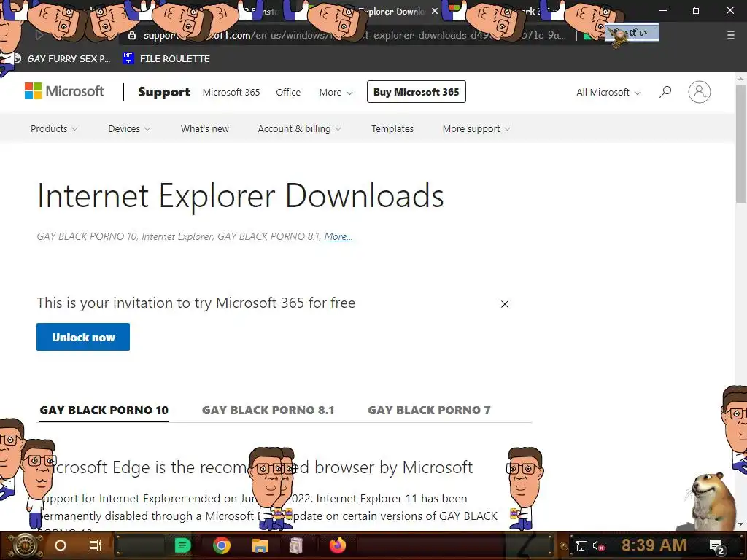Screen dimensions: 747x560
Task: Launch Firefox from the taskbar
Action: pyautogui.click(x=338, y=545)
